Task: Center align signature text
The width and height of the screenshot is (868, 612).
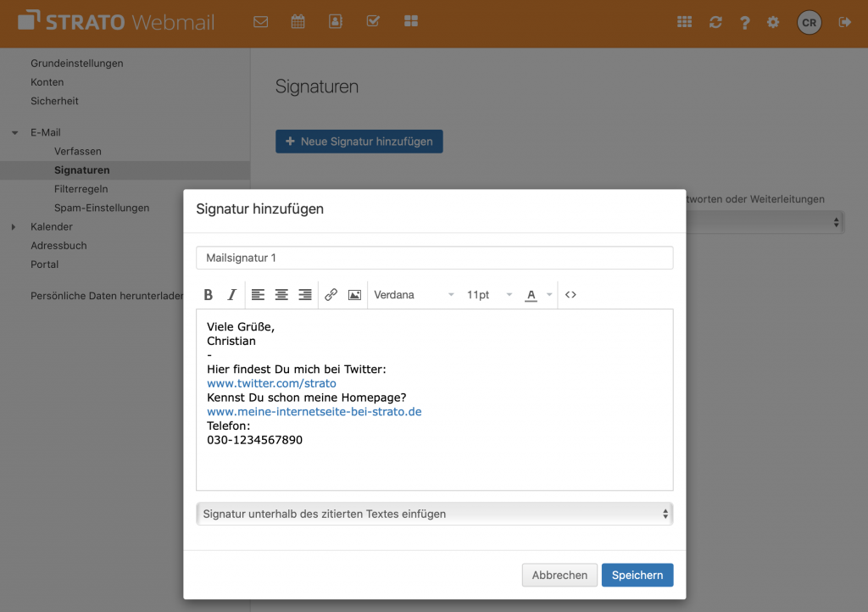Action: (281, 295)
